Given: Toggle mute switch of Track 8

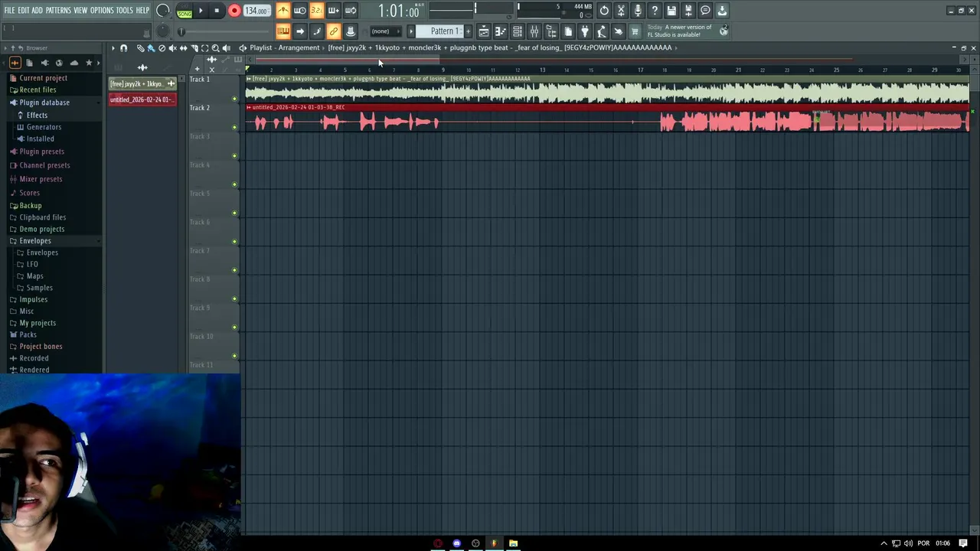Looking at the screenshot, I should tap(234, 298).
